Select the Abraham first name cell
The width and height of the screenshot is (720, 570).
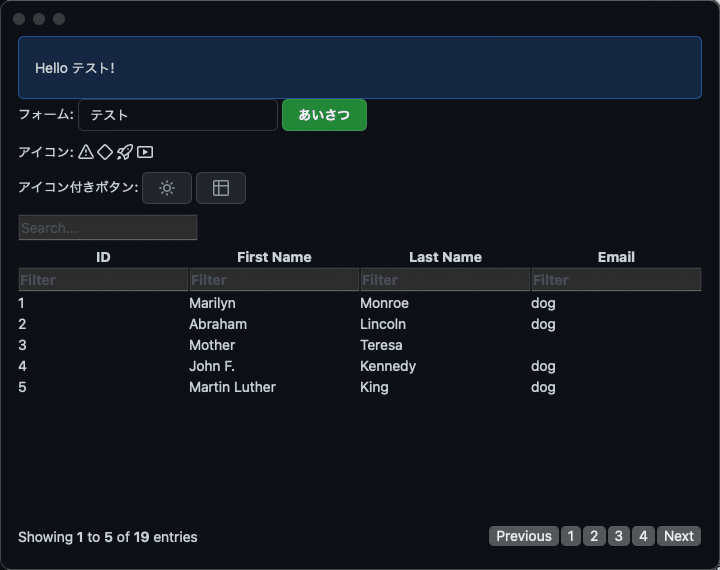click(218, 324)
